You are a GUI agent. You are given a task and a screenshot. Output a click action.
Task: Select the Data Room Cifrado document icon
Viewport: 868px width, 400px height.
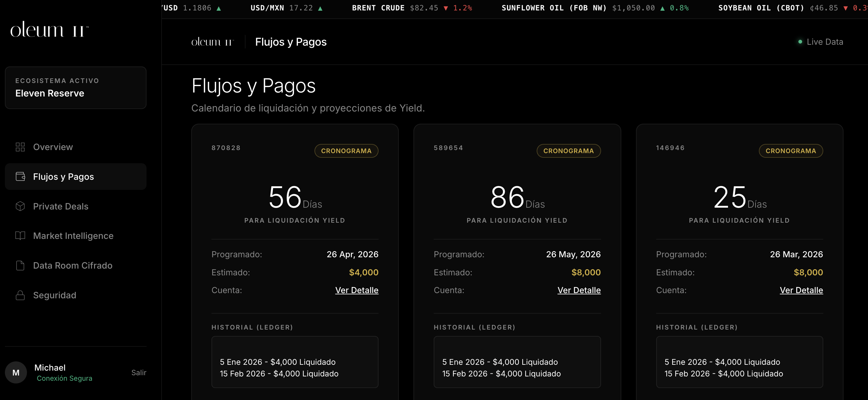[20, 265]
